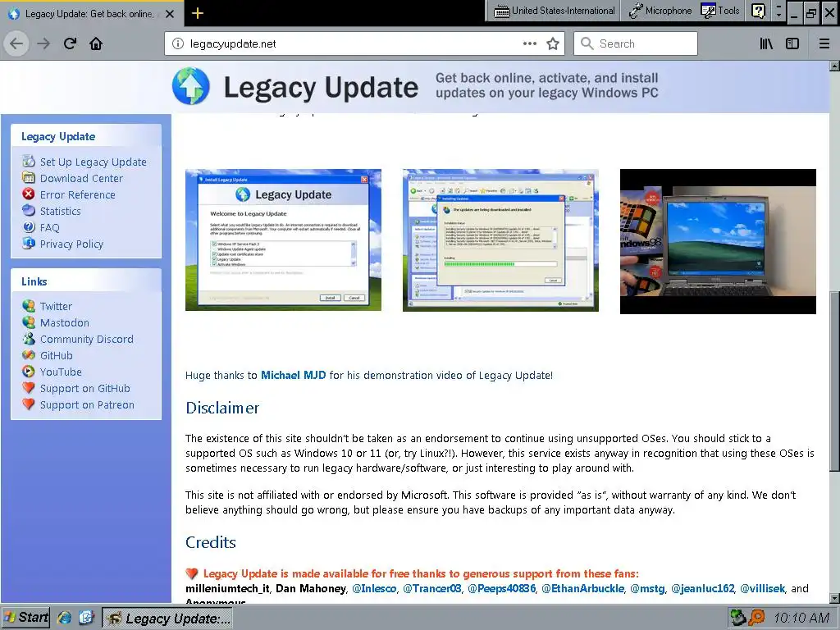Click the red Error Reference icon
Image resolution: width=840 pixels, height=630 pixels.
click(x=29, y=194)
